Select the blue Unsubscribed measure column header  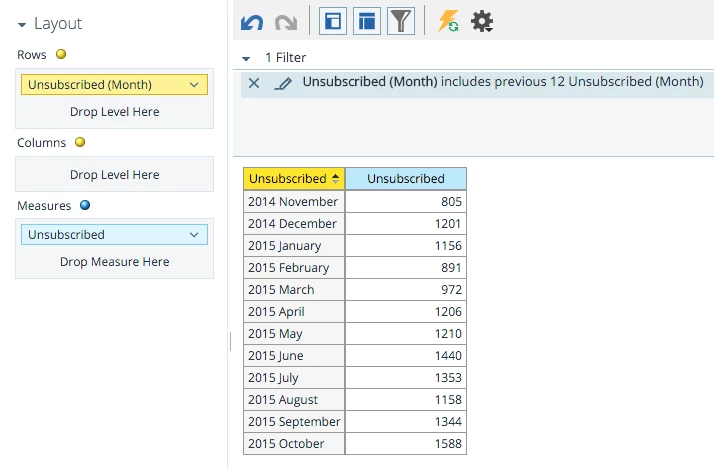click(406, 178)
